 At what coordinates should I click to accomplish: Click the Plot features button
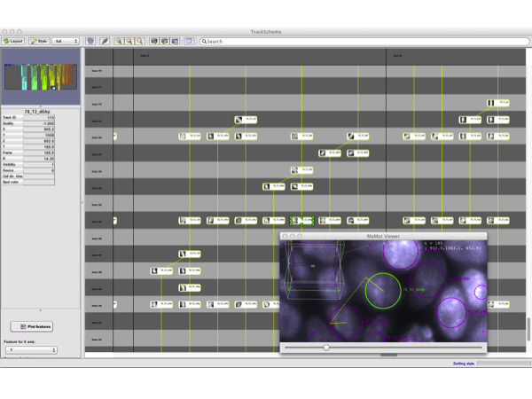(32, 326)
